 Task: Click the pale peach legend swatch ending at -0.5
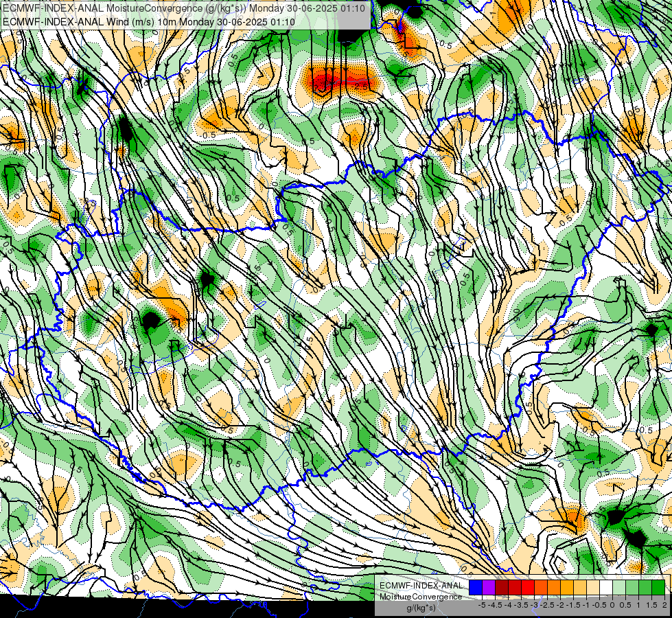(593, 588)
